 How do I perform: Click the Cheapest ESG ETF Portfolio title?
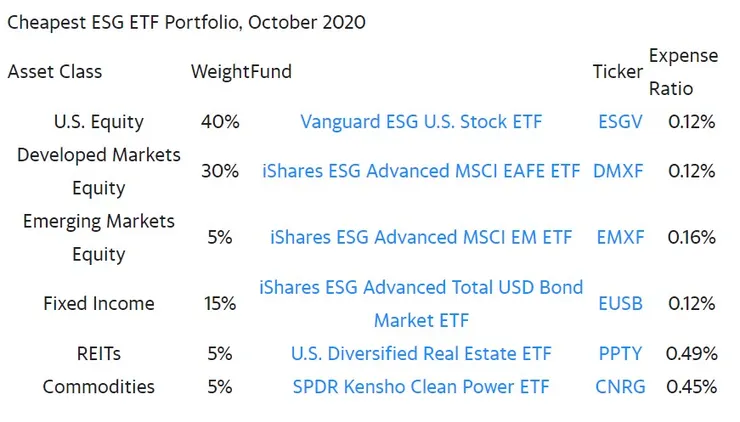(187, 22)
